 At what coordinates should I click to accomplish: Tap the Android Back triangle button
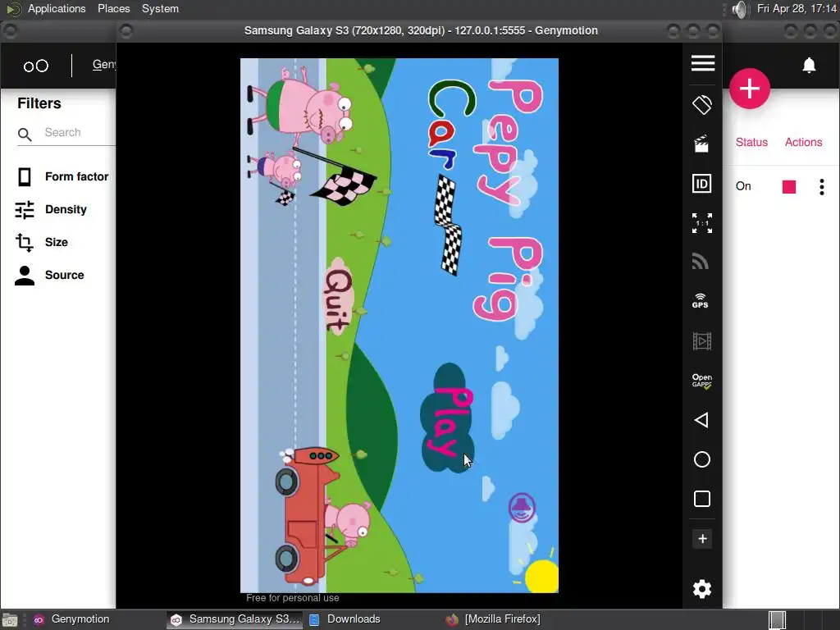coord(701,420)
